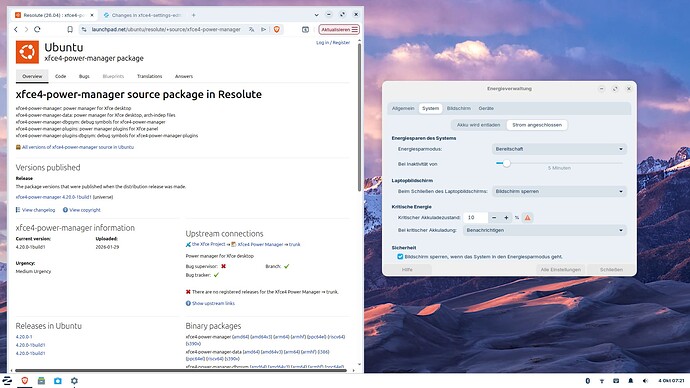Open the 4.20.0-1 release link

(x=24, y=337)
